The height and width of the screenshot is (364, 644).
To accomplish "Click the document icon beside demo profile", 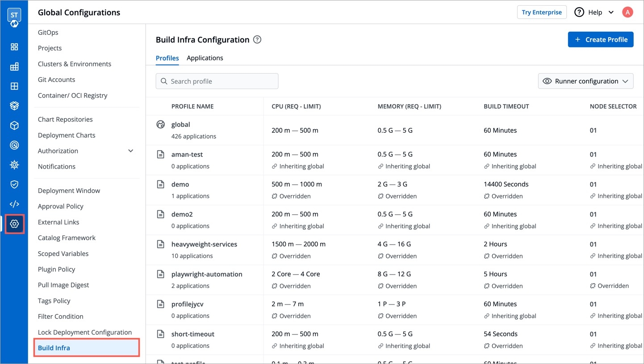I will [161, 184].
